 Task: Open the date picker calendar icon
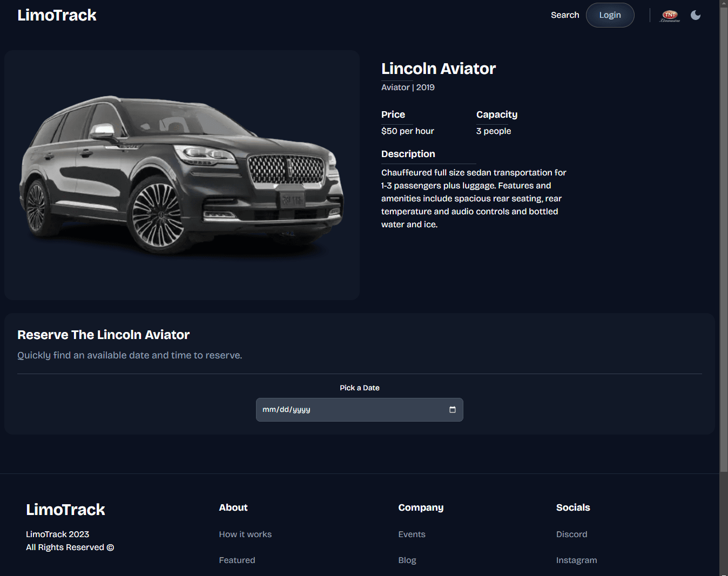[453, 410]
